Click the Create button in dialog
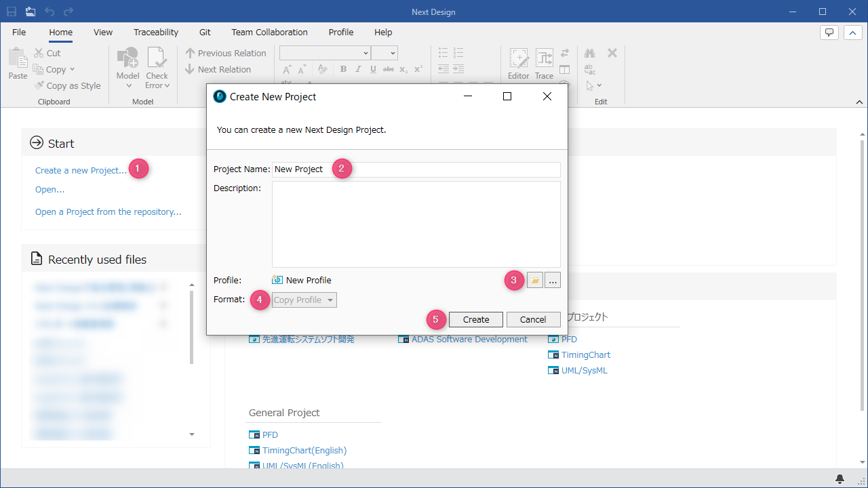Screen dimensions: 868x488 (x=476, y=319)
